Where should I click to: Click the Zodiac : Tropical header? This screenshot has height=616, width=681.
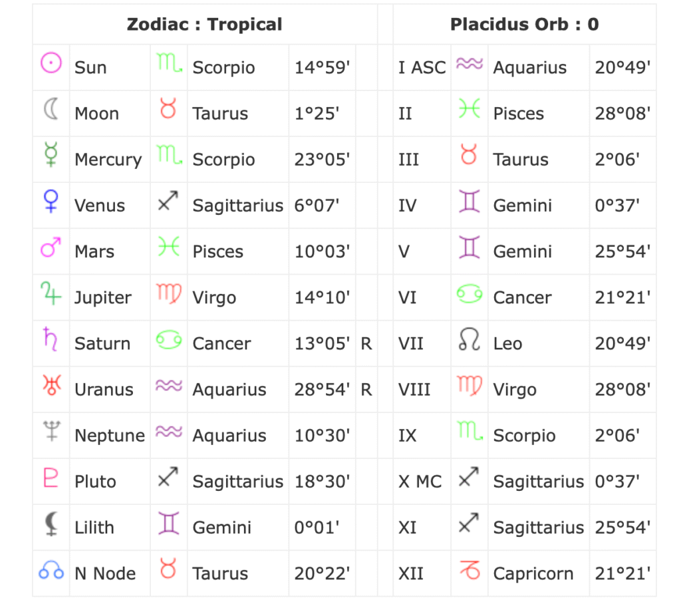click(x=205, y=25)
